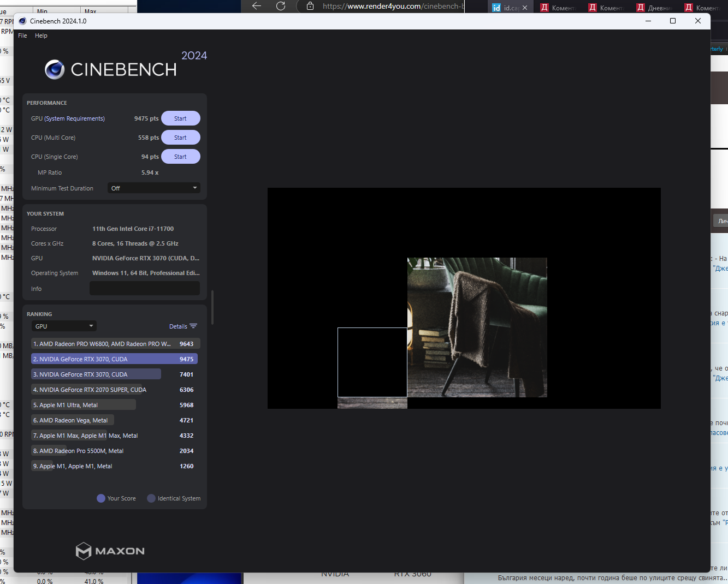Start the GPU benchmark test
The image size is (728, 584).
pos(180,118)
